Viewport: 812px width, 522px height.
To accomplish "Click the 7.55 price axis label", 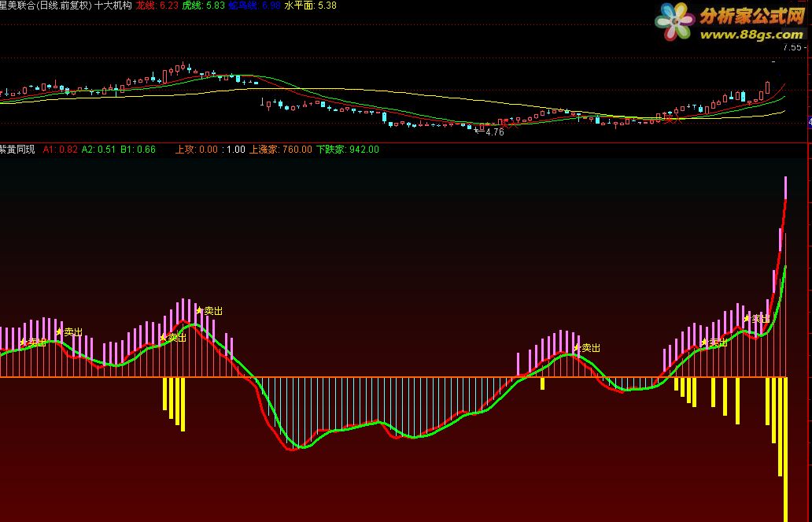I will [792, 47].
